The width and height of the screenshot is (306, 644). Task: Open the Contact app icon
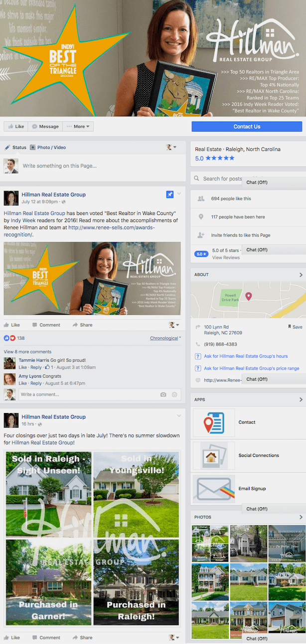tap(214, 423)
